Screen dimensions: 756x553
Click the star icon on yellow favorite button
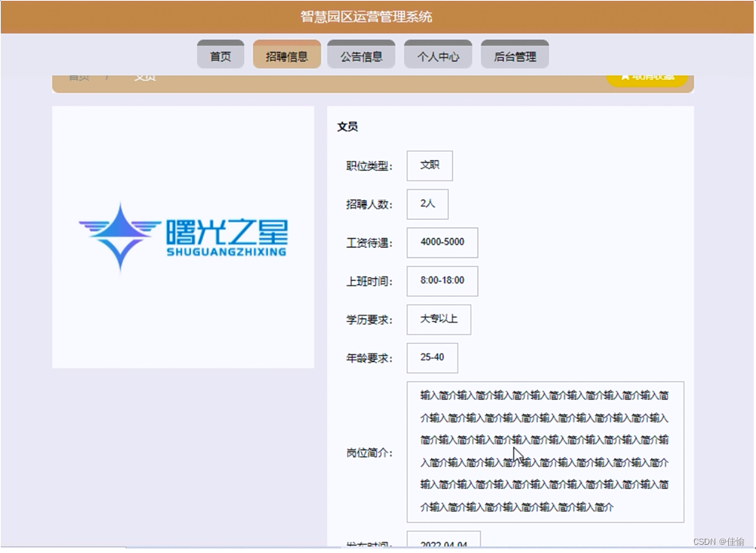625,76
